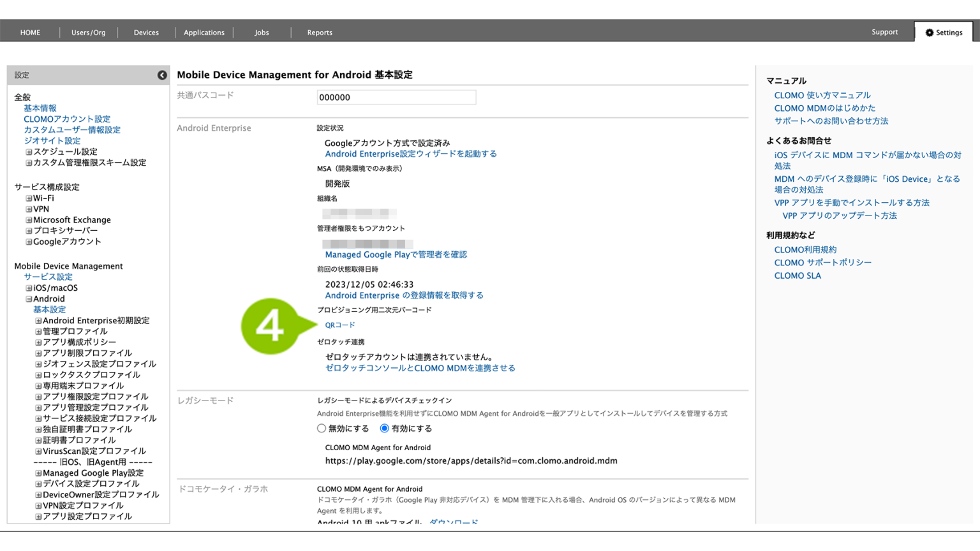Viewport: 980px width, 551px height.
Task: Click the 共通パスコード input field
Action: (396, 98)
